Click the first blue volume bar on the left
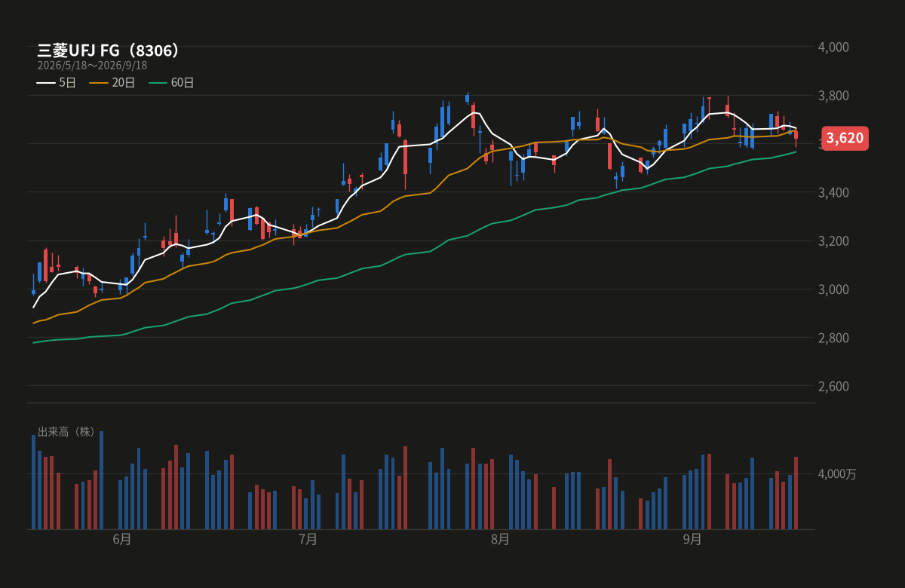The height and width of the screenshot is (588, 905). point(33,482)
